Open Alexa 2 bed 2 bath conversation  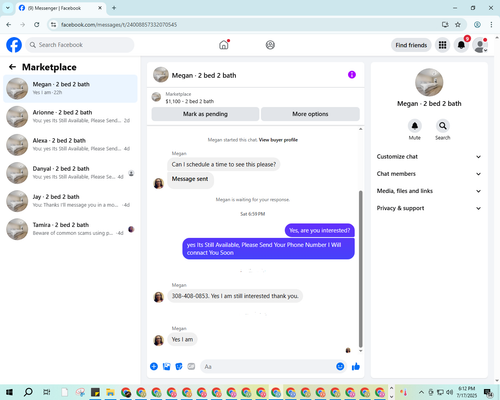pos(70,145)
